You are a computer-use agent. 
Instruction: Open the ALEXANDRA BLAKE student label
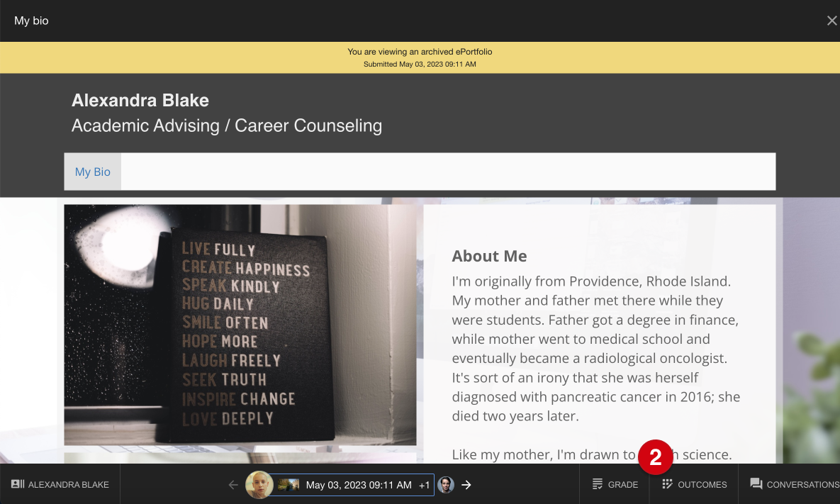point(68,485)
